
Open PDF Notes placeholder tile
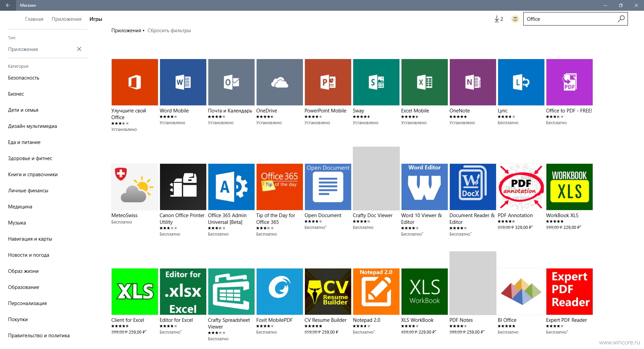[473, 283]
